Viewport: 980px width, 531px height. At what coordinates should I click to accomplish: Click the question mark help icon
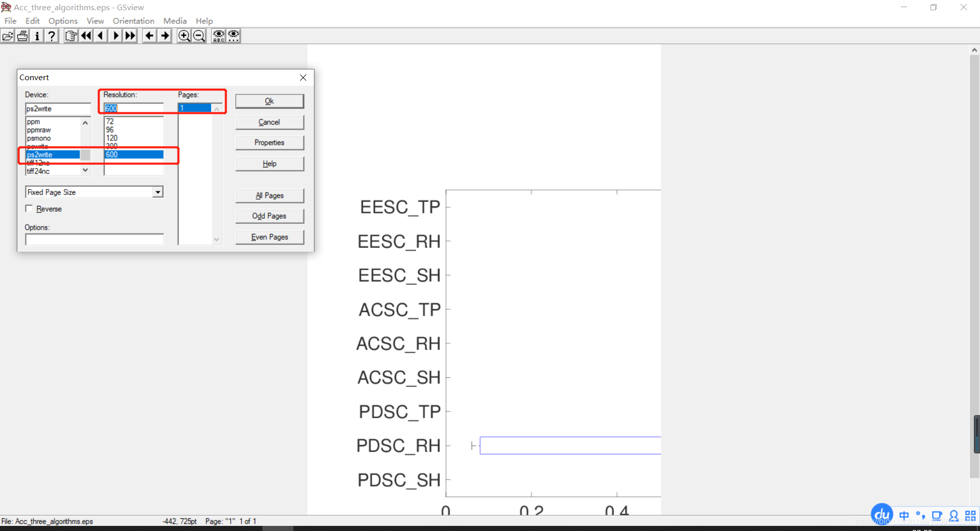coord(52,36)
